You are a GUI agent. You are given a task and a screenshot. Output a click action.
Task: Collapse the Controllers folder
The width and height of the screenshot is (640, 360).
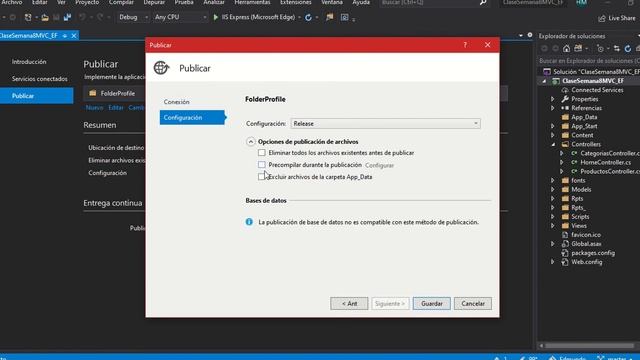tap(553, 144)
